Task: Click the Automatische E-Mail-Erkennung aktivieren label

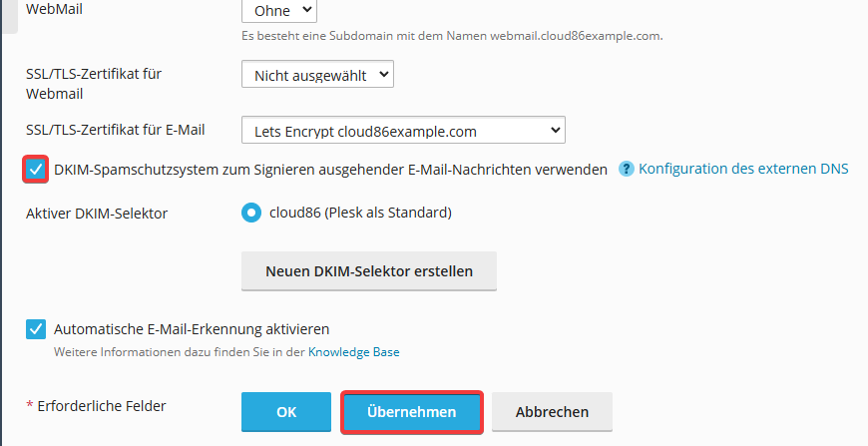Action: (x=192, y=329)
